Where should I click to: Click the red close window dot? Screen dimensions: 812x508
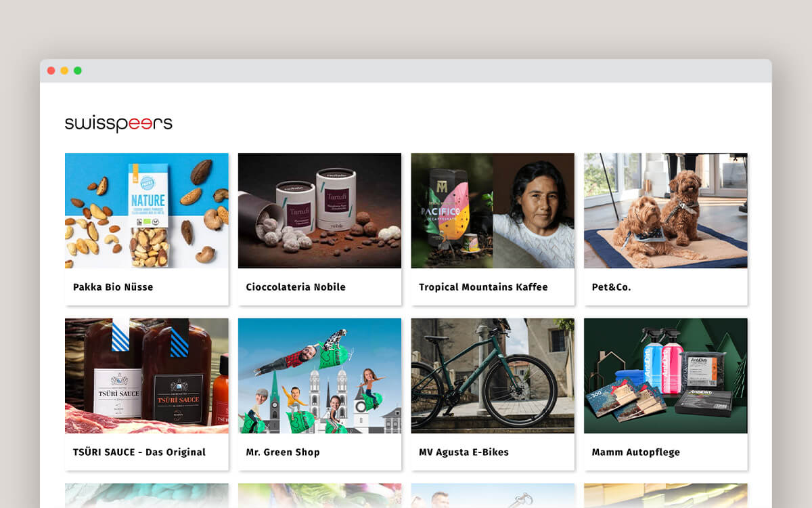pos(51,70)
